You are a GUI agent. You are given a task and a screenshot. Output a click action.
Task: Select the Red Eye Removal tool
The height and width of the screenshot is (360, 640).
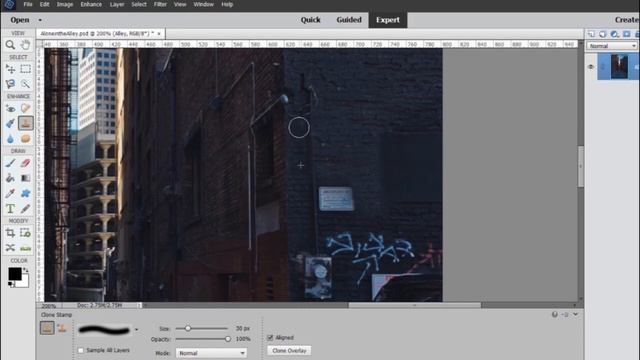point(10,108)
